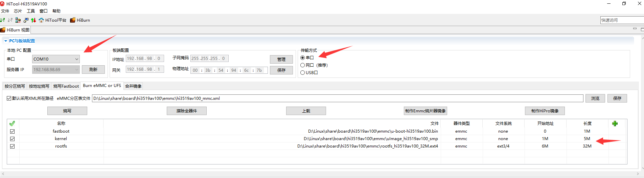Click the monitor terminal toolbar icon
This screenshot has width=644, height=178.
26,20
